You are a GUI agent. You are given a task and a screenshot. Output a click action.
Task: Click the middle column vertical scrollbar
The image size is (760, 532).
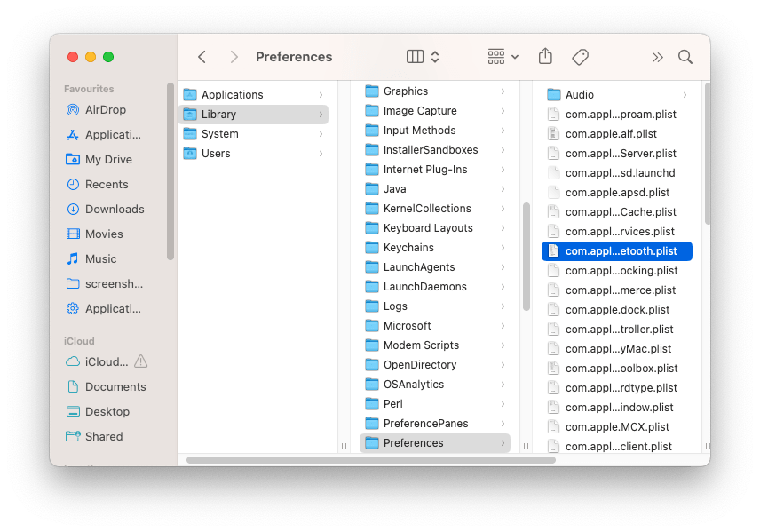[x=526, y=258]
